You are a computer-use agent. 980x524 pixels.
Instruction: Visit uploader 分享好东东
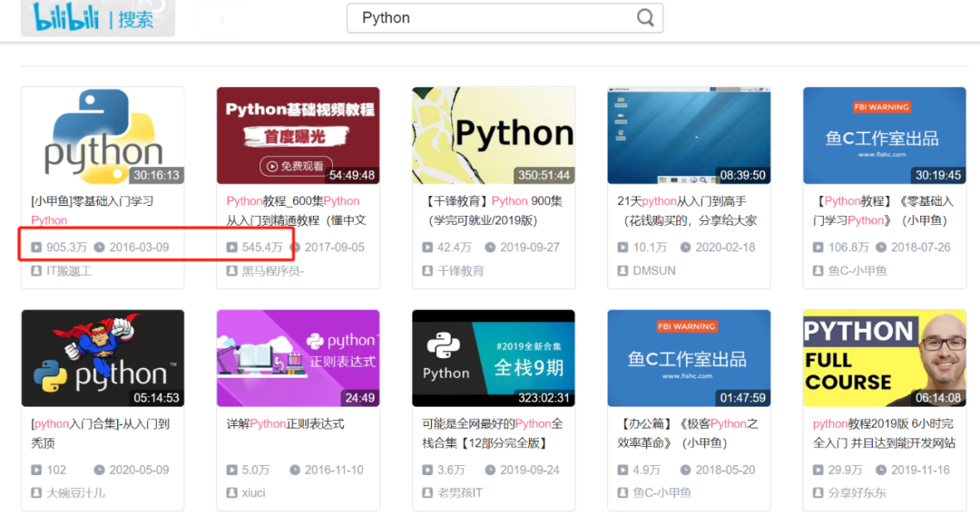coord(857,493)
